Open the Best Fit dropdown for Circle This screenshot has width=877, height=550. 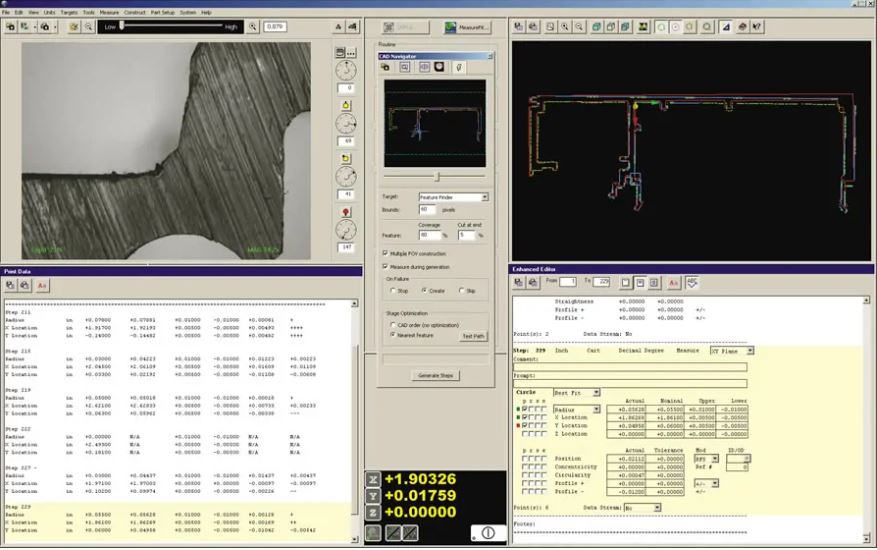coord(595,393)
